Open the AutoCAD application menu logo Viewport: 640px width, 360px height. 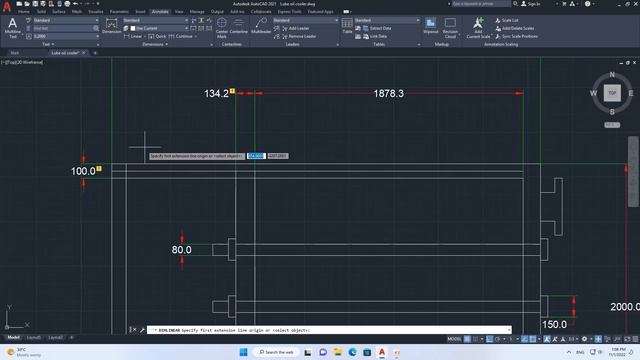[x=7, y=7]
